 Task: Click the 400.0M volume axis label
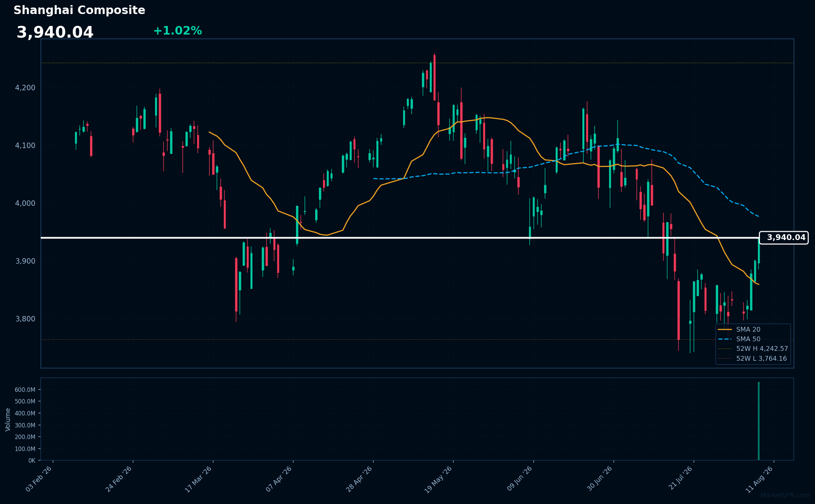pyautogui.click(x=25, y=413)
